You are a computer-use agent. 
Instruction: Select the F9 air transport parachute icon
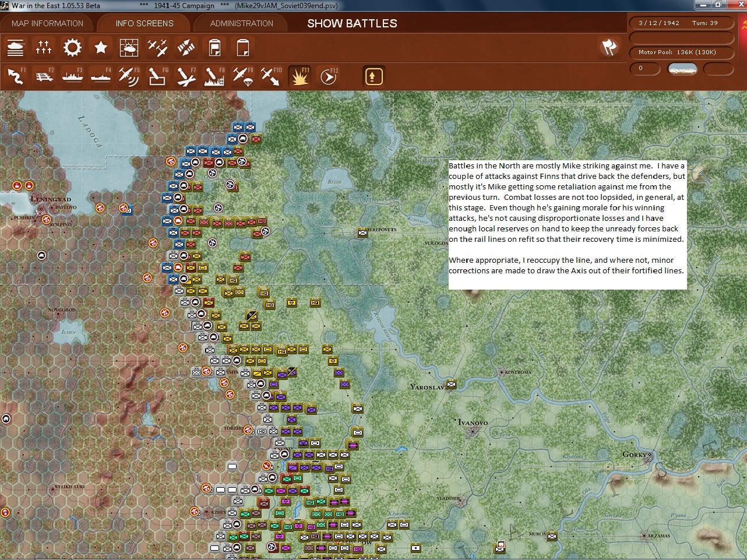242,76
